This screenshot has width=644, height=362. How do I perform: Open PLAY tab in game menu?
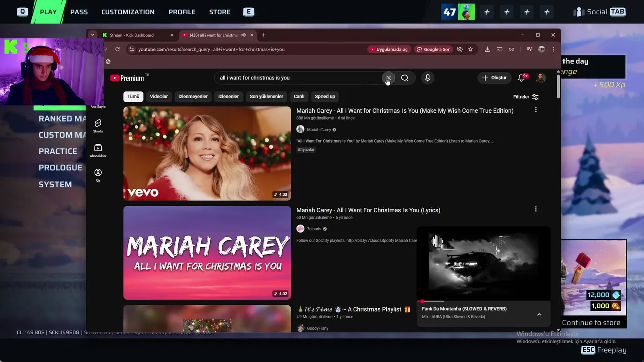tap(48, 12)
